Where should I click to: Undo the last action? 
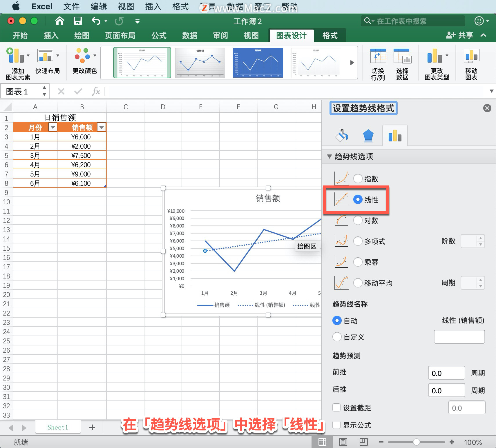(96, 21)
